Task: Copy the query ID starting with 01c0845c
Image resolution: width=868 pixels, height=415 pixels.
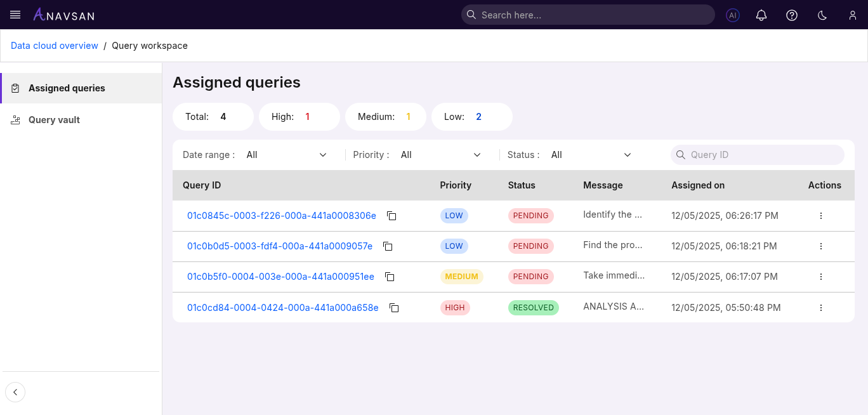Action: coord(391,216)
